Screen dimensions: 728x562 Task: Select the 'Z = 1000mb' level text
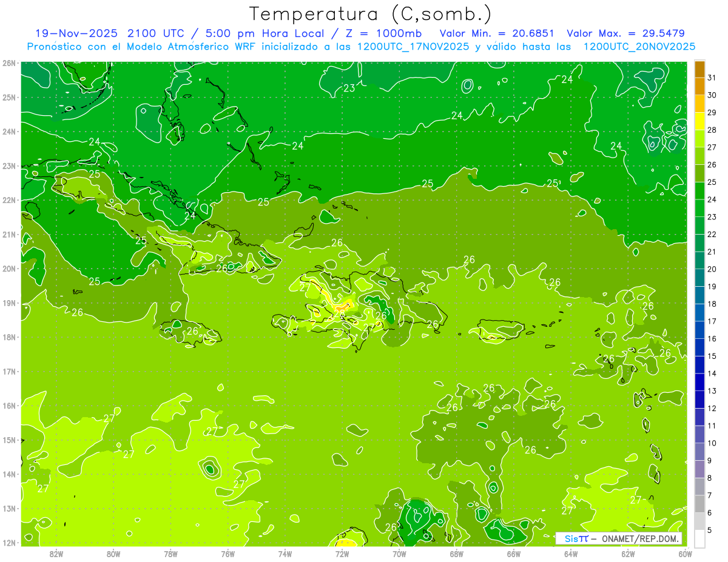click(383, 33)
